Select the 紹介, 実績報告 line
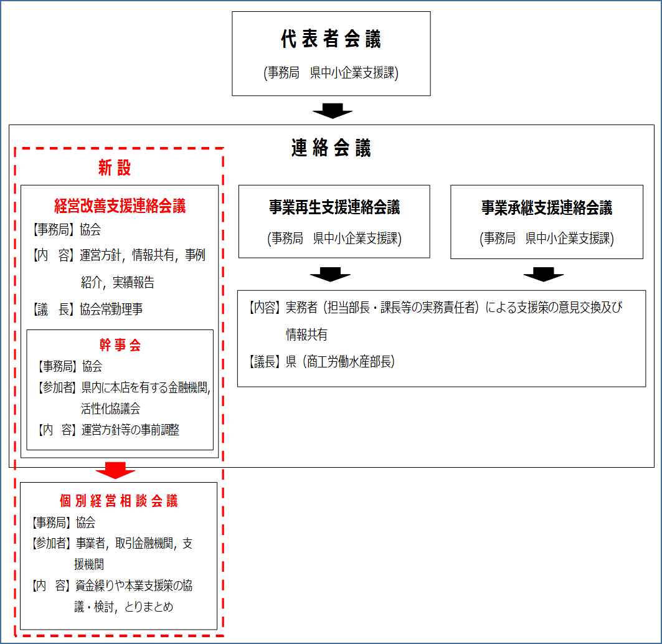 (x=117, y=282)
